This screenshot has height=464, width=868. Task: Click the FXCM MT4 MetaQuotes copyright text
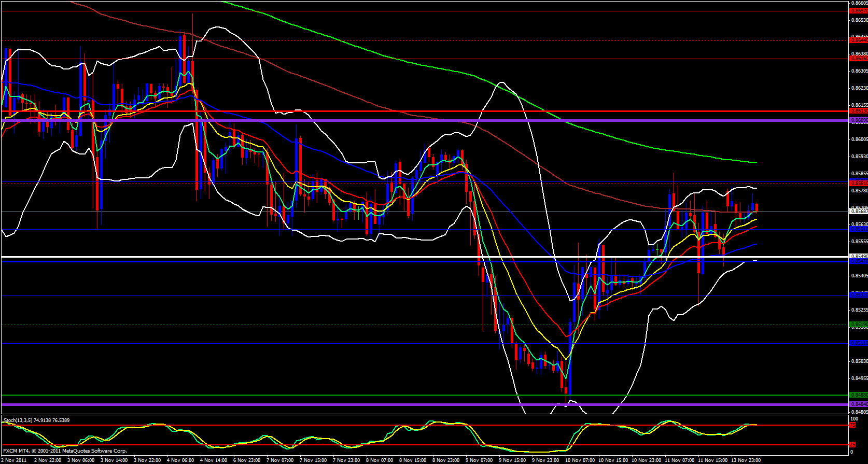(x=65, y=451)
